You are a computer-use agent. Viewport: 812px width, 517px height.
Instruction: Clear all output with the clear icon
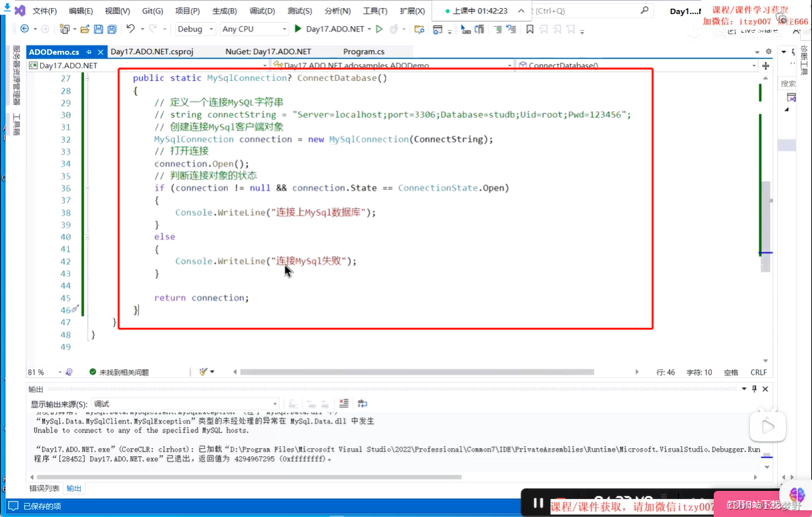[x=344, y=403]
